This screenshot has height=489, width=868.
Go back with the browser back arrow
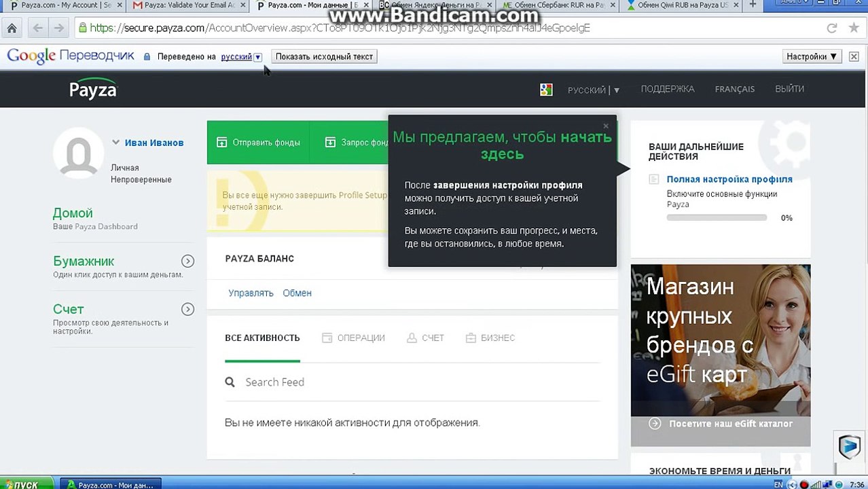click(x=37, y=29)
